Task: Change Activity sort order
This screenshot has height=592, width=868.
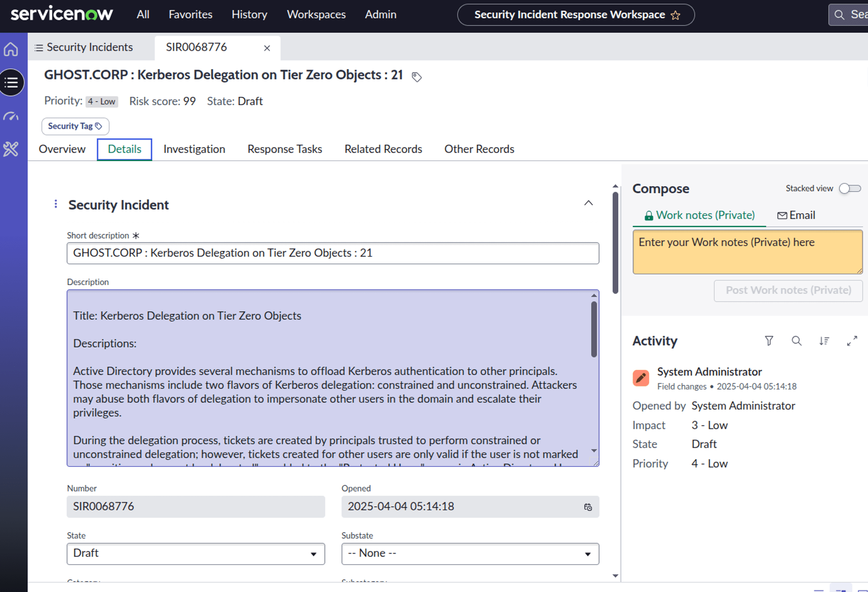Action: click(824, 341)
